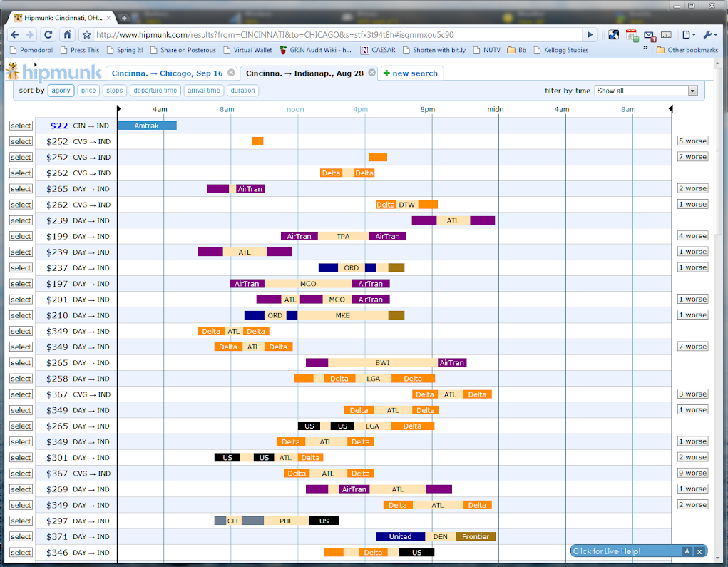Open the Click for Live Help chat

(606, 551)
